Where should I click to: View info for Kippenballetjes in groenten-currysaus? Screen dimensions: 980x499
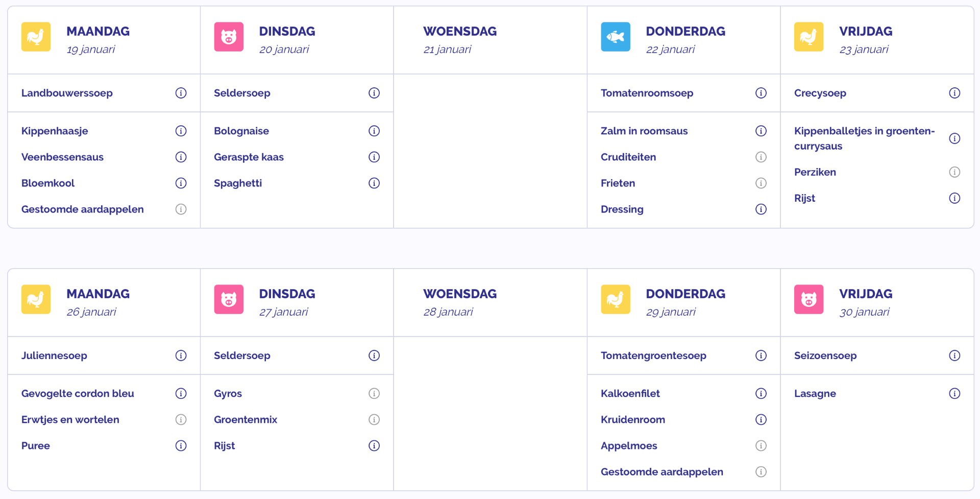(954, 138)
